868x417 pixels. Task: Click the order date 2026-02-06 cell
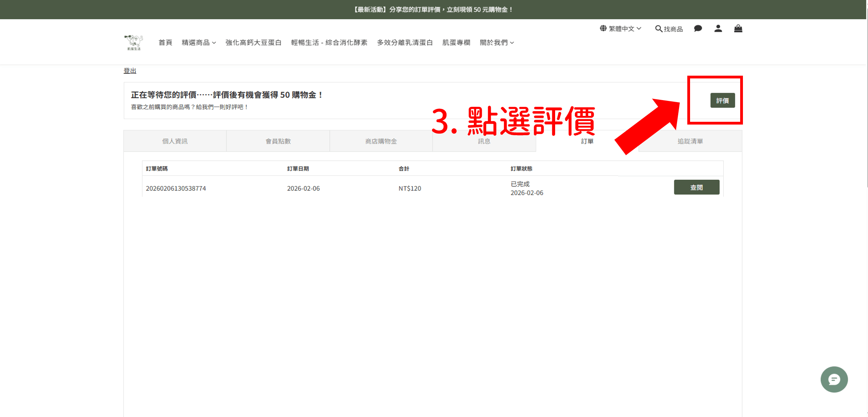303,188
